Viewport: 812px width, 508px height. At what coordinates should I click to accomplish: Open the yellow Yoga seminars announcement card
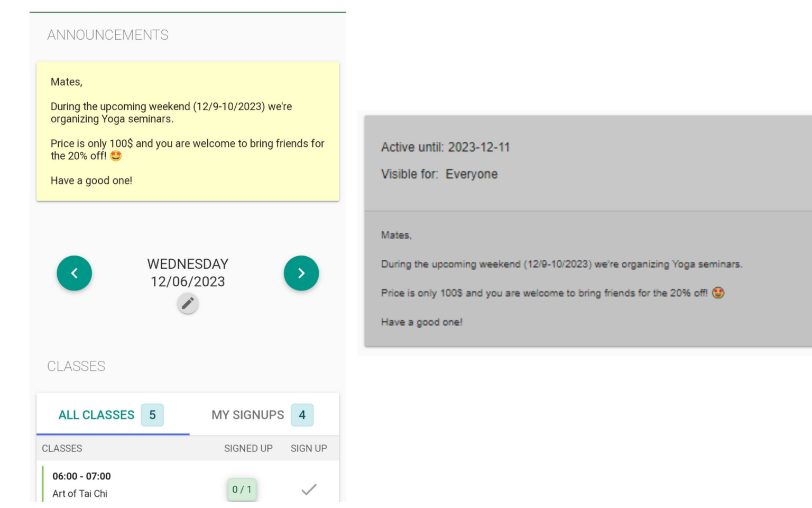click(188, 131)
